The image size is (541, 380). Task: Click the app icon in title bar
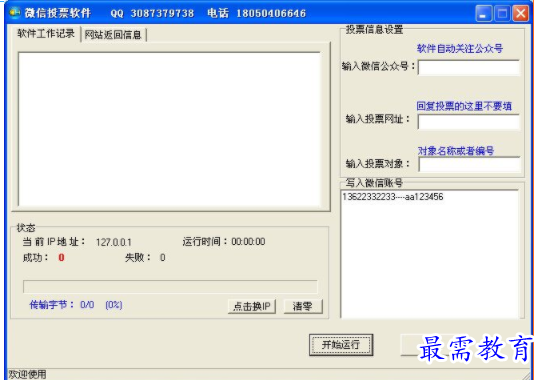(x=15, y=13)
